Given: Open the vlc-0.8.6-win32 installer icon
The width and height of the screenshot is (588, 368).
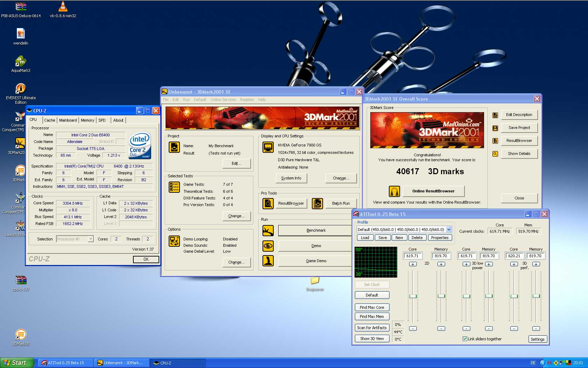Looking at the screenshot, I should click(x=63, y=6).
